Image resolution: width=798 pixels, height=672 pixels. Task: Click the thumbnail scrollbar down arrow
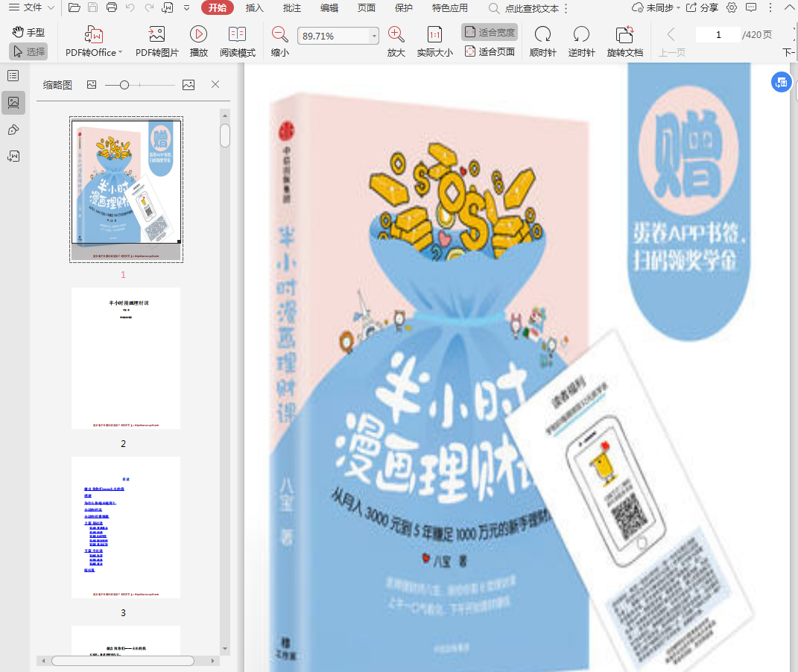pyautogui.click(x=225, y=649)
